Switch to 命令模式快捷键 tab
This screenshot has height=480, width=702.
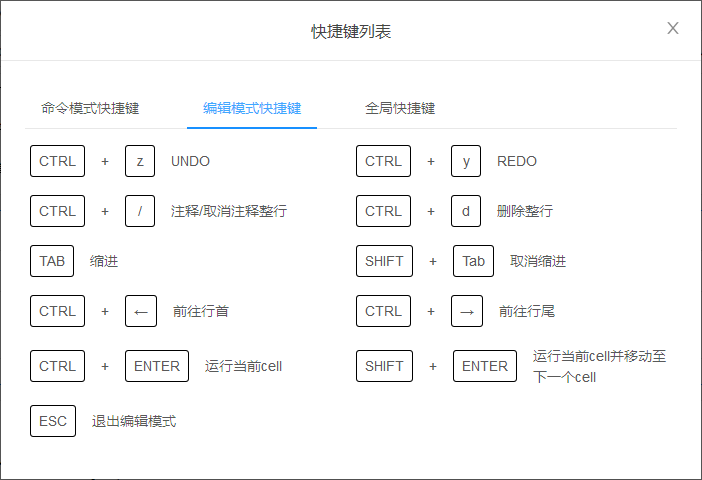[90, 108]
